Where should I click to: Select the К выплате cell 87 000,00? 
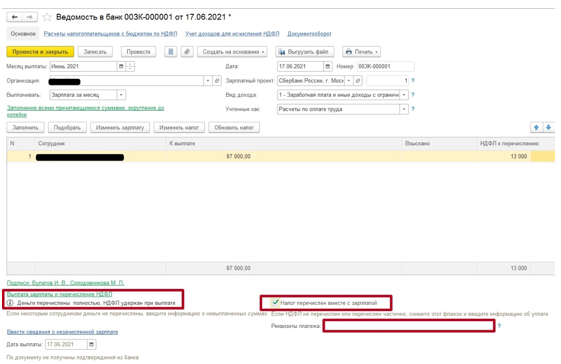click(210, 156)
